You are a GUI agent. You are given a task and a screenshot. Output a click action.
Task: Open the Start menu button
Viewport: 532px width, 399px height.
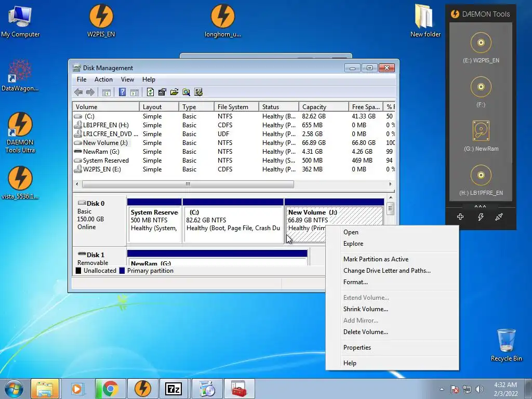coord(14,389)
